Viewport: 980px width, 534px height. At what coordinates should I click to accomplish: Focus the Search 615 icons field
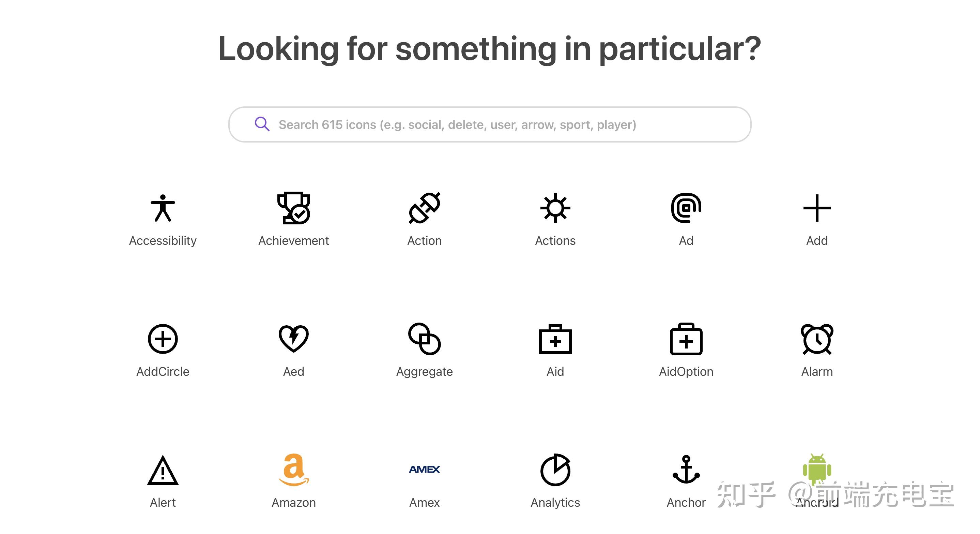point(494,124)
